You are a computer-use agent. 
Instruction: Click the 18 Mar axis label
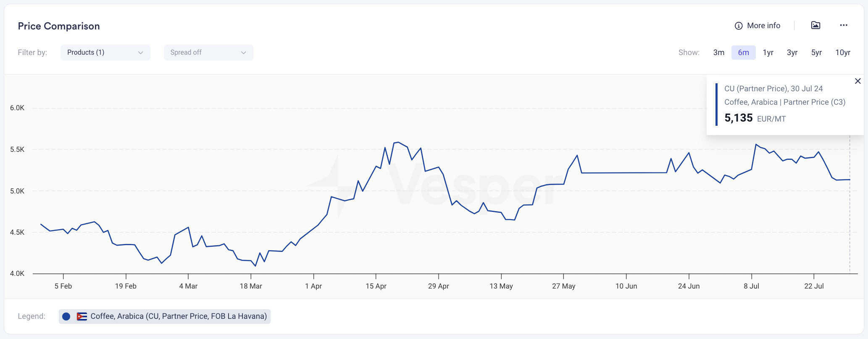pyautogui.click(x=251, y=286)
